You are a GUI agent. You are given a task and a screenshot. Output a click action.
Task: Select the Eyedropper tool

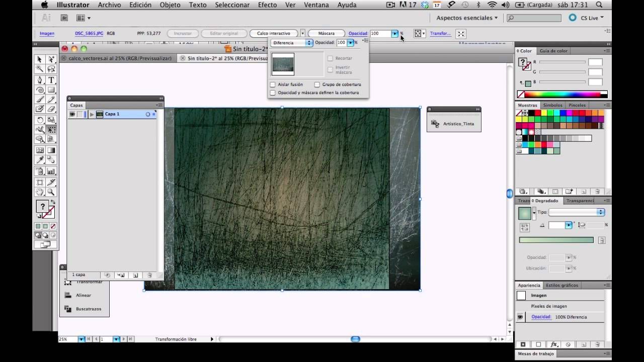(40, 160)
